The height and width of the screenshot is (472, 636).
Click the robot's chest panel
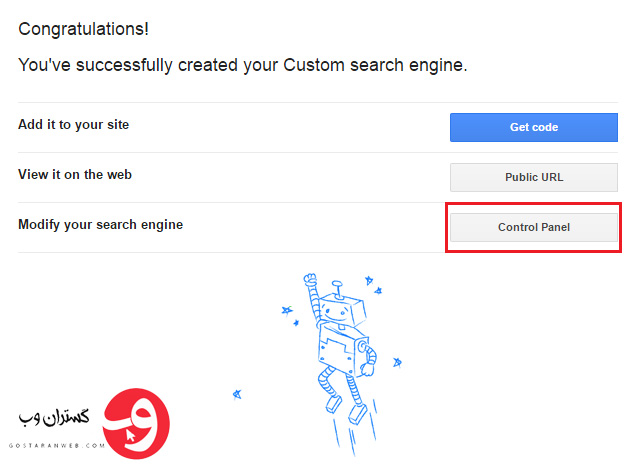point(336,348)
